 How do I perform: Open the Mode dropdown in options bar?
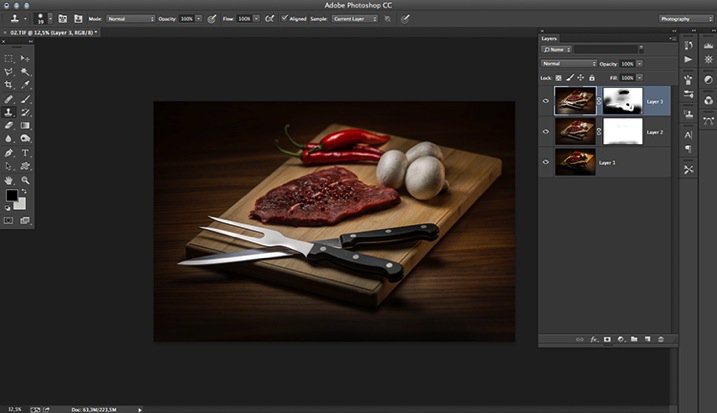coord(128,19)
